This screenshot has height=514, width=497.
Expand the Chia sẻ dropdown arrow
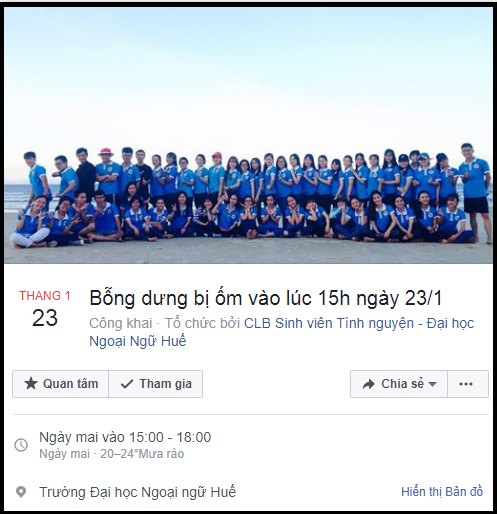pos(432,384)
